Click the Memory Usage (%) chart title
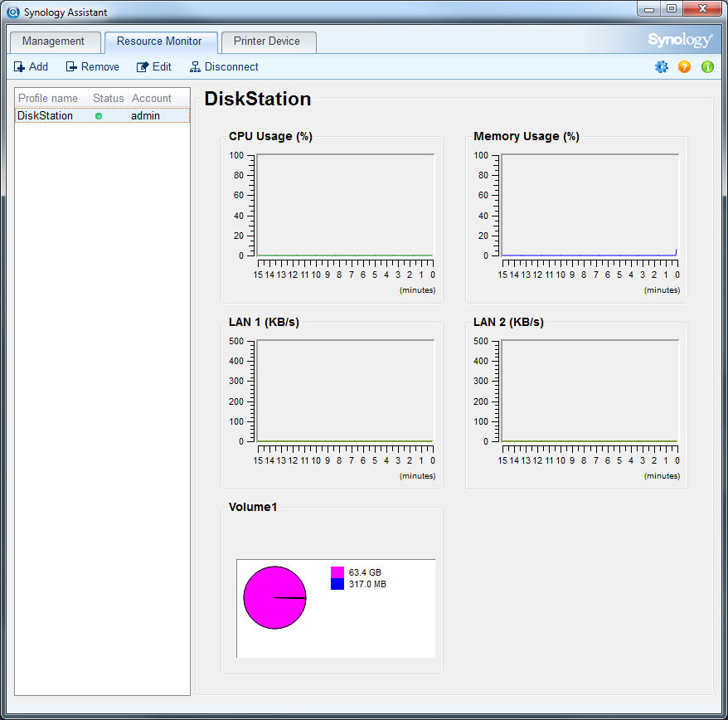Viewport: 728px width, 720px height. [x=527, y=137]
